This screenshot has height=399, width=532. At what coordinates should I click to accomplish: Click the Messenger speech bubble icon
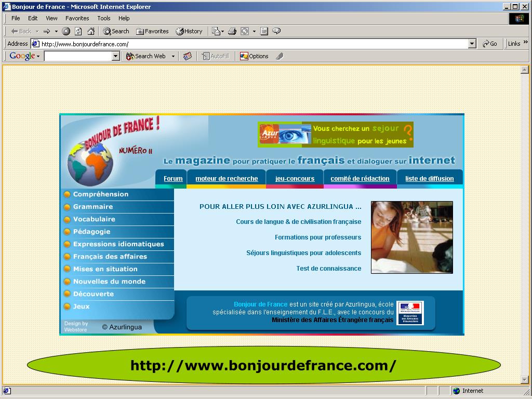276,31
